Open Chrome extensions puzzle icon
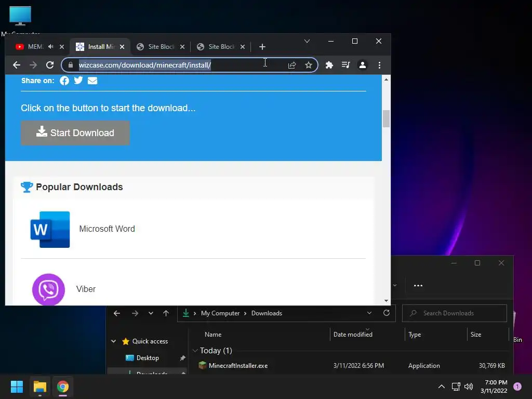This screenshot has height=399, width=532. click(329, 65)
